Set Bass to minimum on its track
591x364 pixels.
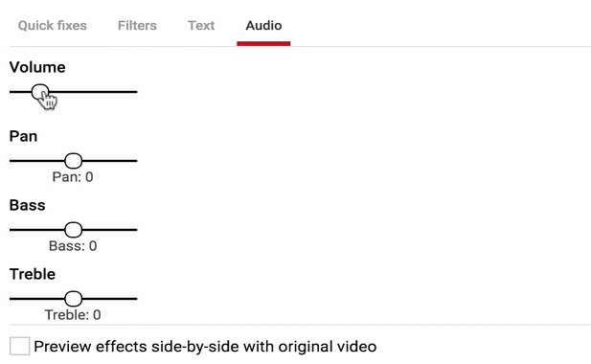pos(11,230)
